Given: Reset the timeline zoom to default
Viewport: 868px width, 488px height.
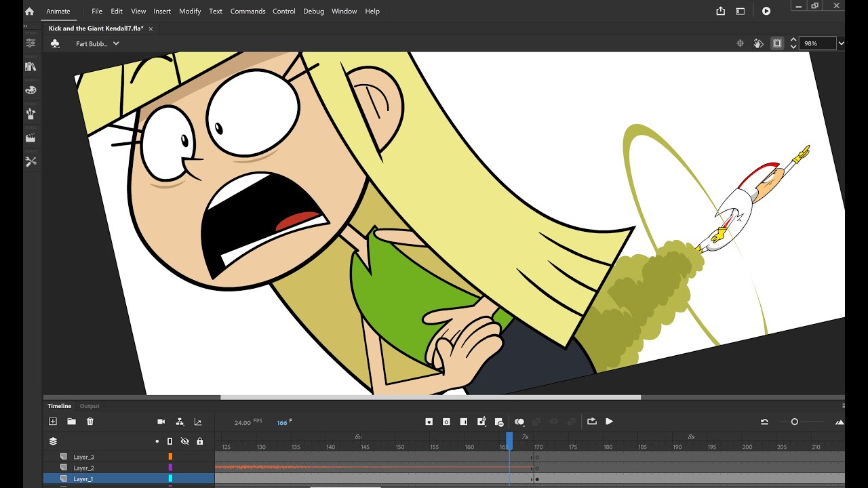Looking at the screenshot, I should tap(764, 422).
